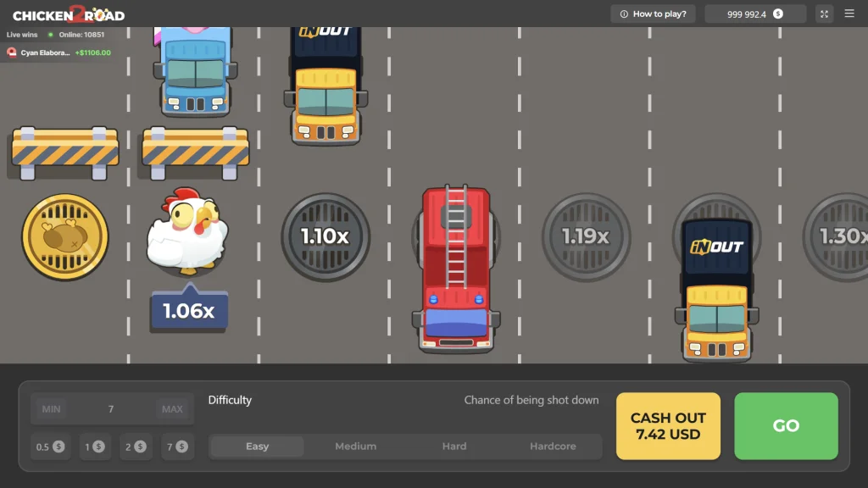Open How to play? help
This screenshot has height=488, width=868.
click(654, 14)
